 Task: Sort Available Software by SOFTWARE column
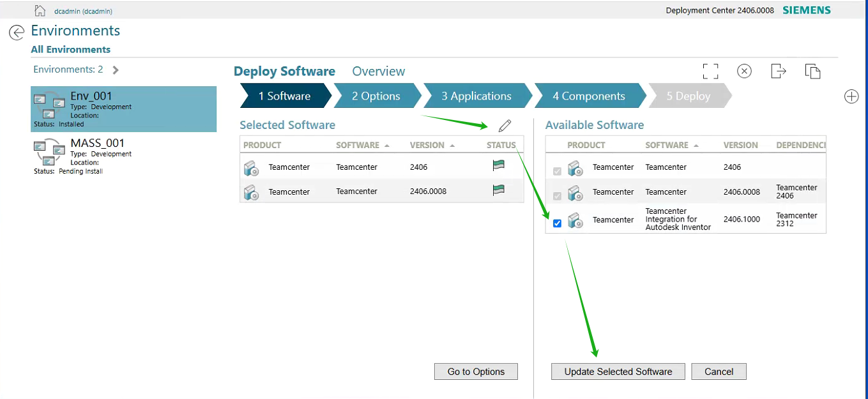point(671,146)
